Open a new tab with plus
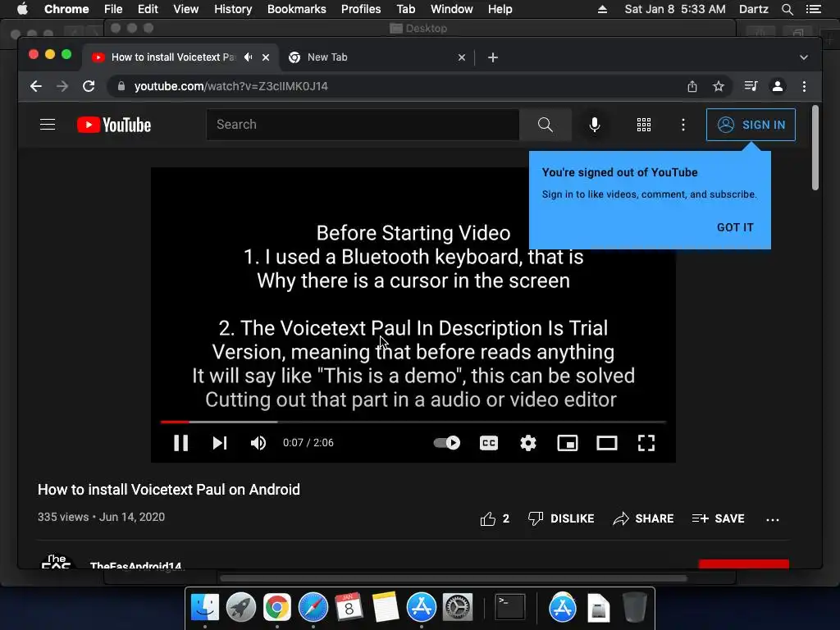The image size is (840, 630). click(x=493, y=57)
